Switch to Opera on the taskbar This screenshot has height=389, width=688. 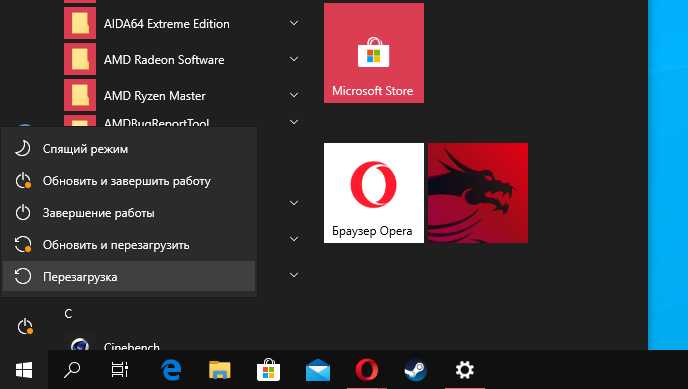pyautogui.click(x=367, y=370)
